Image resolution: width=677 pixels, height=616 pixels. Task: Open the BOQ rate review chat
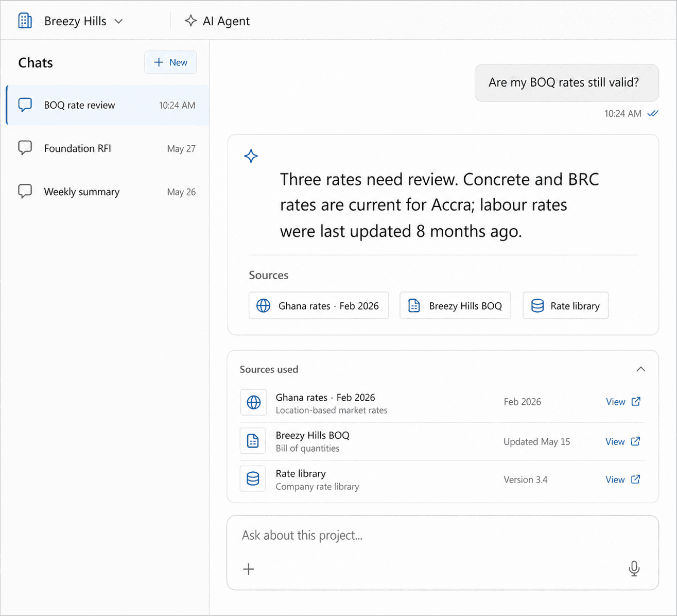click(108, 105)
